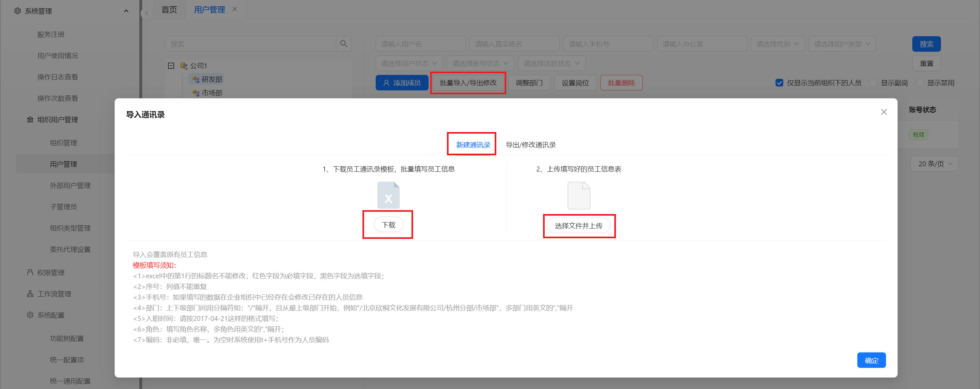The width and height of the screenshot is (980, 389).
Task: Open 外部用户管理 menu item
Action: [70, 186]
